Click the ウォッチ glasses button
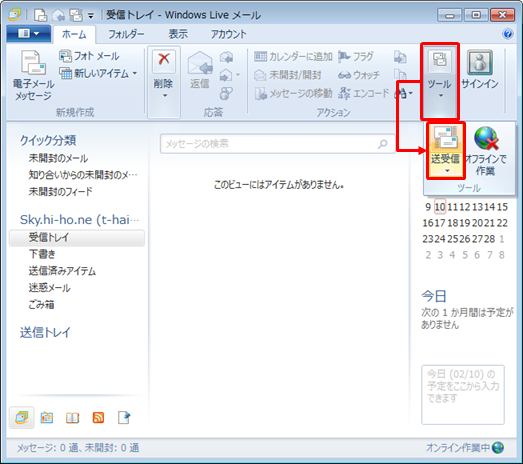Image resolution: width=523 pixels, height=464 pixels. [359, 75]
